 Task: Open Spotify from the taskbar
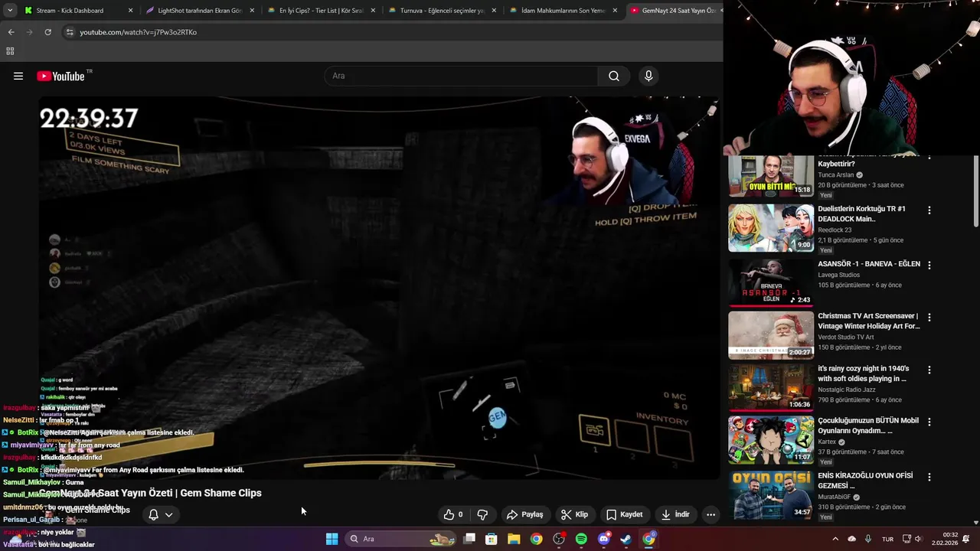point(581,539)
